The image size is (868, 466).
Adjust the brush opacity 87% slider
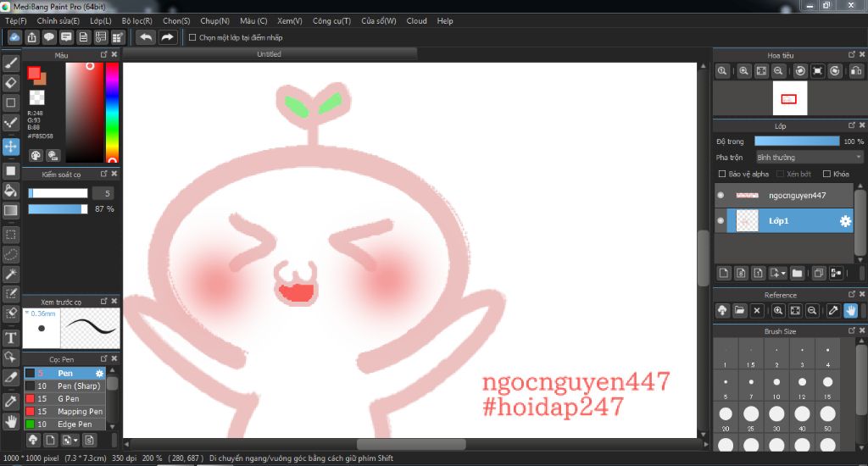point(58,208)
